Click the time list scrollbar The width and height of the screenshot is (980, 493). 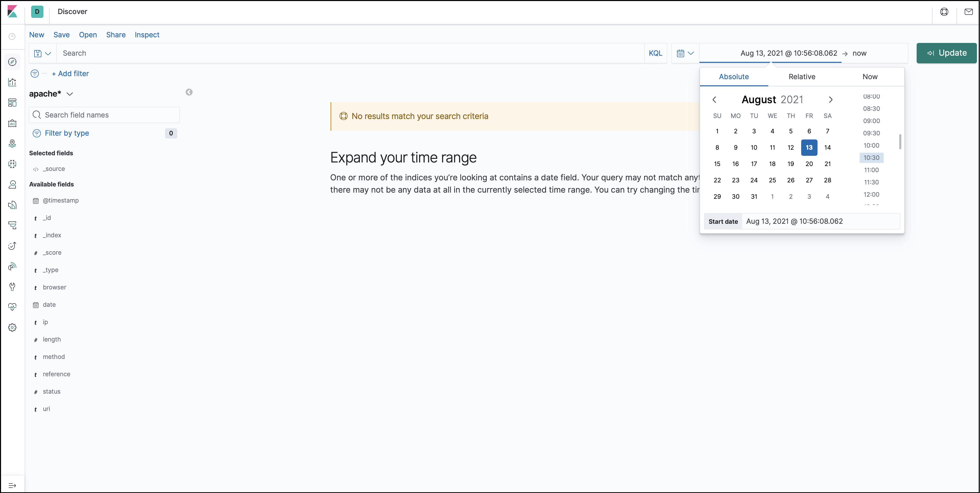tap(900, 142)
